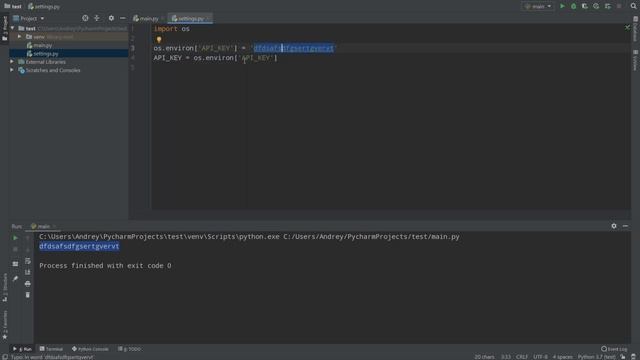
Task: Click the settings.py breadcrumb in navigation bar
Action: click(x=44, y=7)
